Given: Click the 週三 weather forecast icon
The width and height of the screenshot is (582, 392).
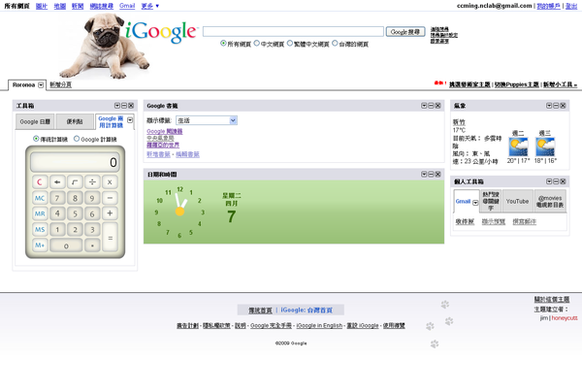Looking at the screenshot, I should tap(545, 147).
